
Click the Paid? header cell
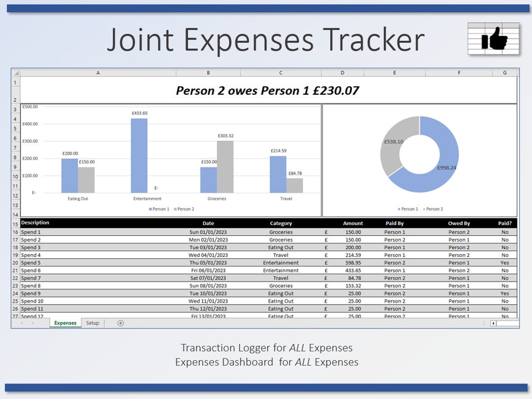[x=504, y=223]
